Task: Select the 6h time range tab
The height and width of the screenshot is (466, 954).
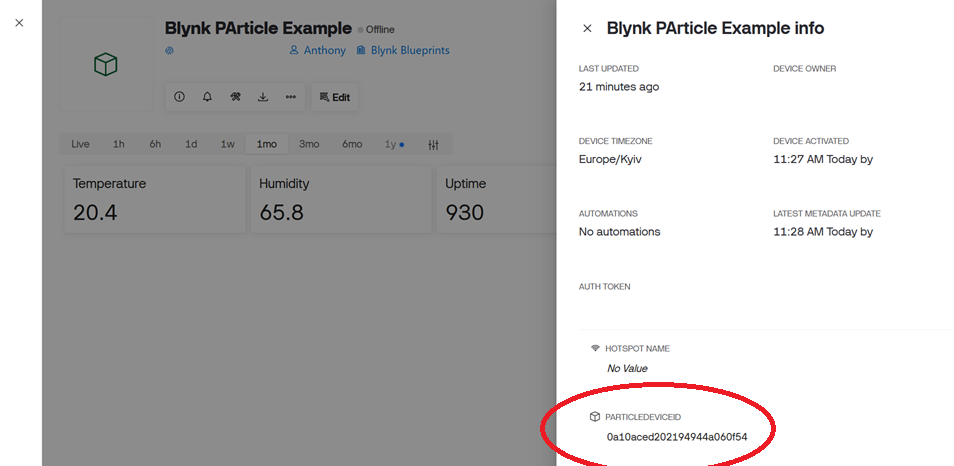Action: (155, 144)
